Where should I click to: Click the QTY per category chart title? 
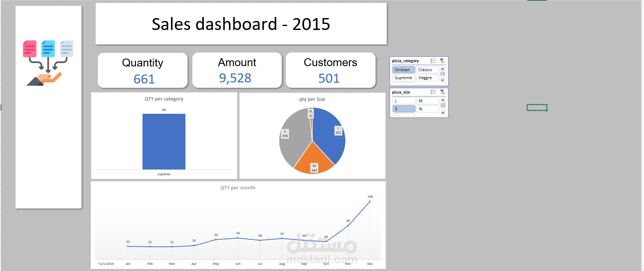click(164, 99)
